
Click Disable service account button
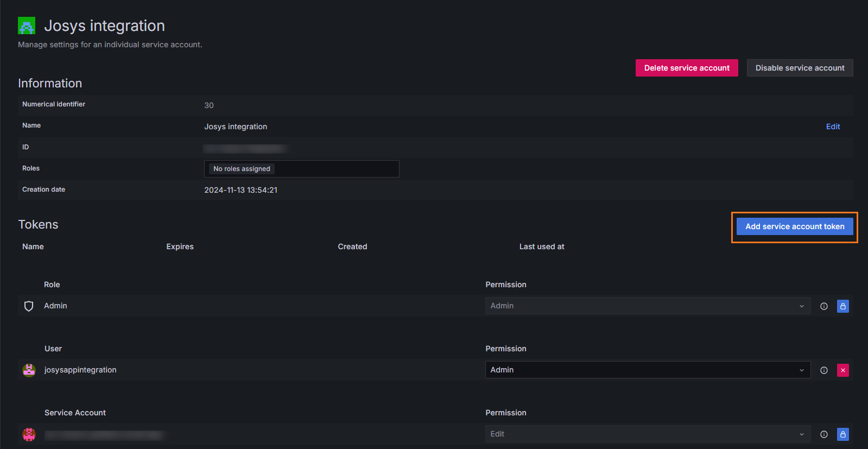(800, 68)
